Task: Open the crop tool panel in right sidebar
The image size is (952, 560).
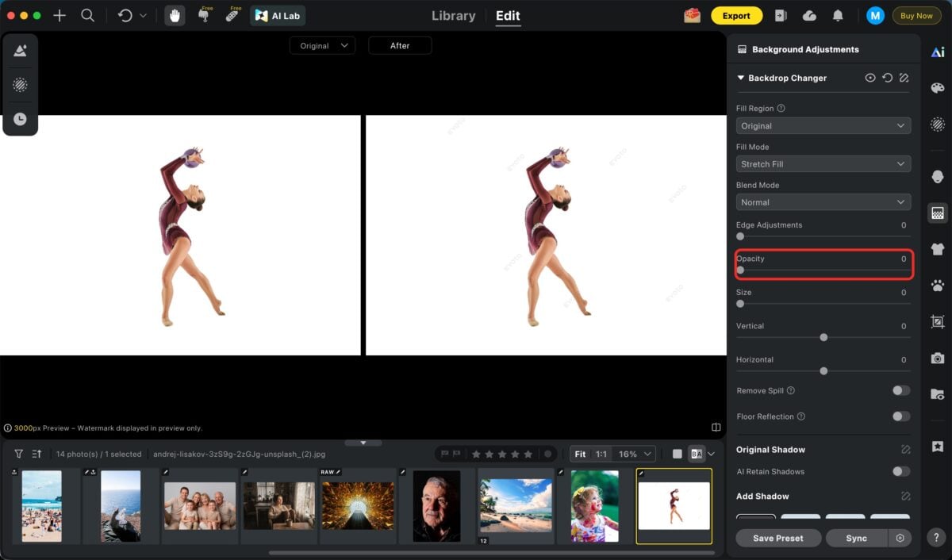Action: [937, 322]
